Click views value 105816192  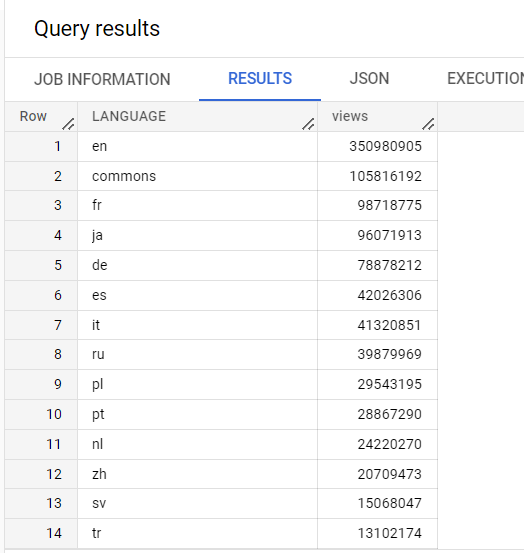(x=385, y=176)
